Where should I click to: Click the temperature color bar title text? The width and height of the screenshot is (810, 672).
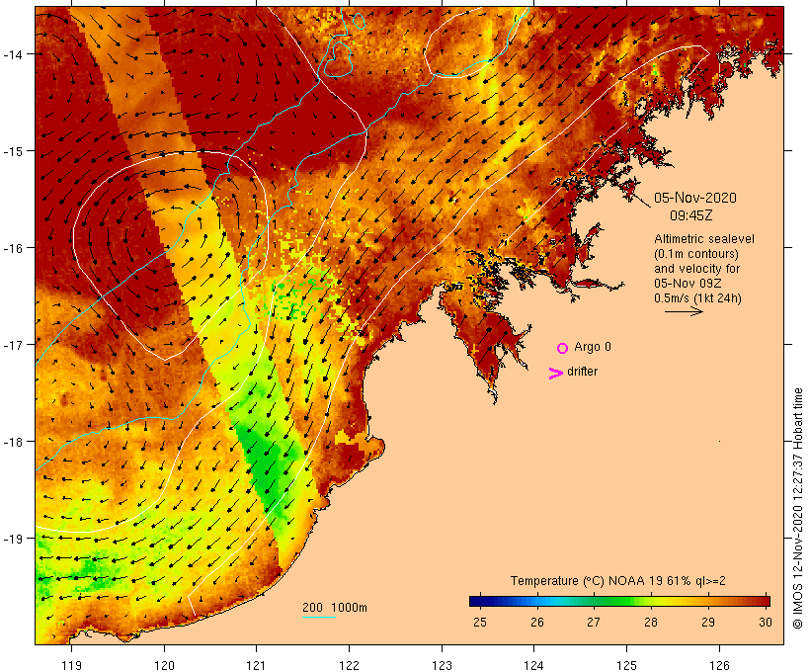click(x=617, y=580)
